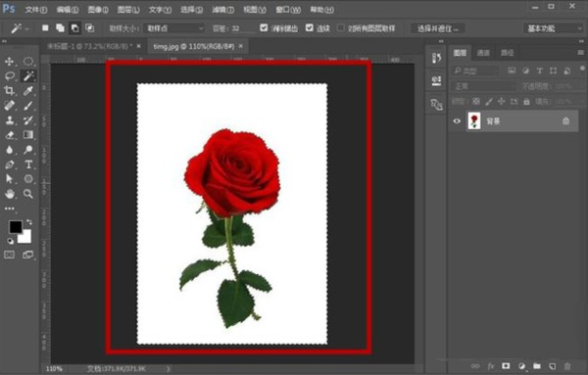
Task: Select the Lasso tool
Action: (x=10, y=76)
